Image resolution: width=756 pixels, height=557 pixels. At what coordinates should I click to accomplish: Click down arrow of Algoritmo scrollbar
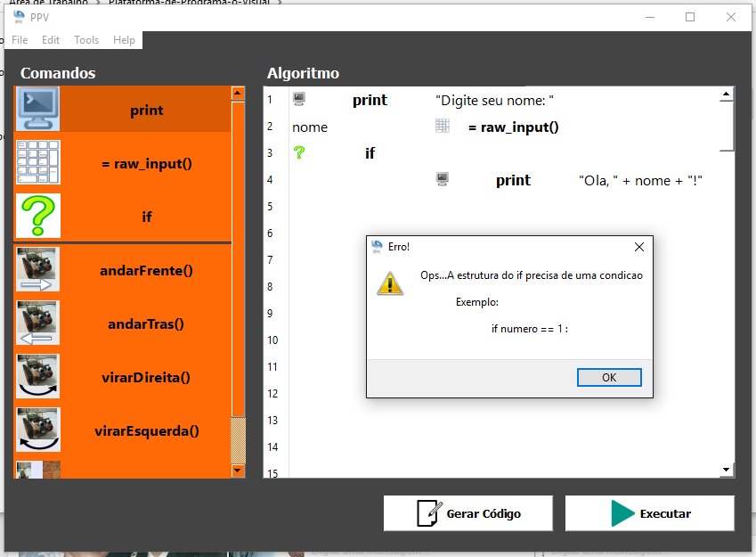click(x=727, y=469)
